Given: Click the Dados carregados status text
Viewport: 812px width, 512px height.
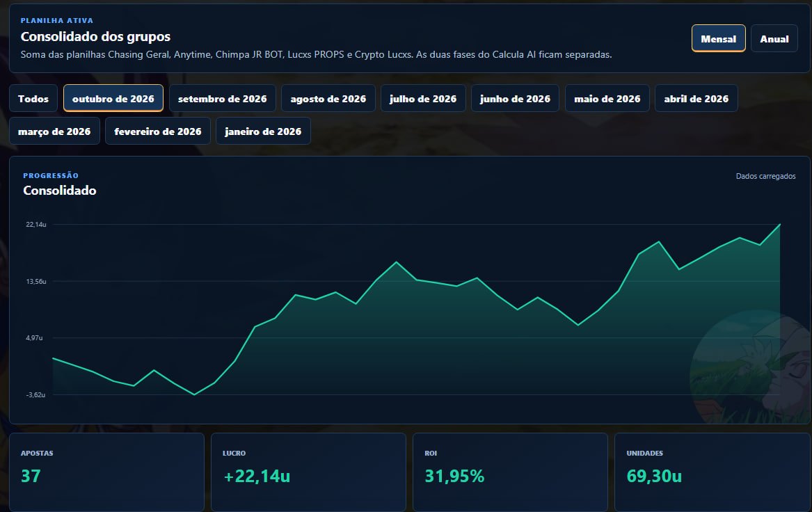Looking at the screenshot, I should tap(765, 176).
